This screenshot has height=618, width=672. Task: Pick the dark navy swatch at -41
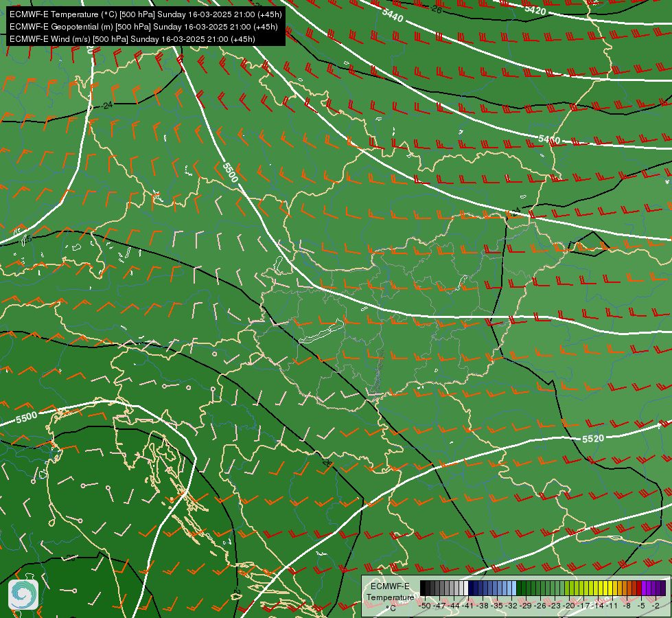click(471, 588)
